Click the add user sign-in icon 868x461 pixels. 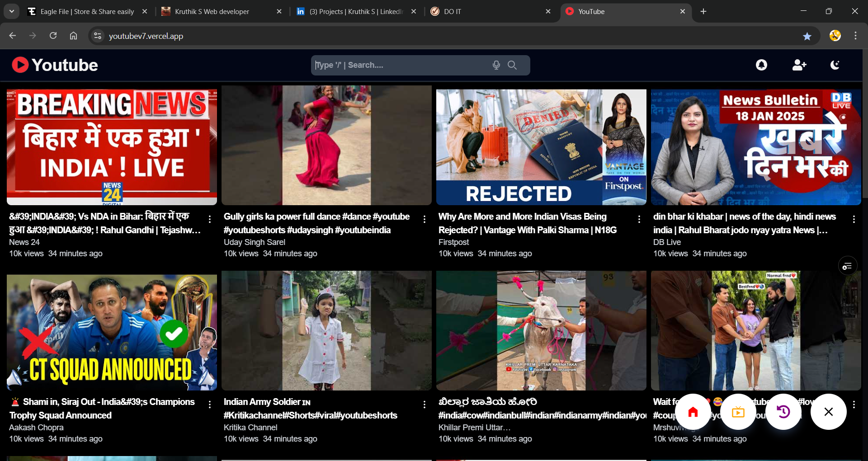coord(799,65)
